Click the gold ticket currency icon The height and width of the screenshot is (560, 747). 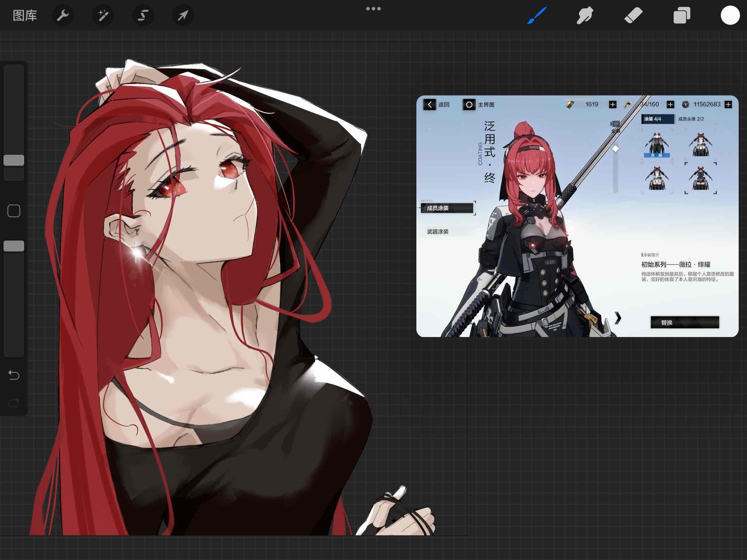point(570,104)
